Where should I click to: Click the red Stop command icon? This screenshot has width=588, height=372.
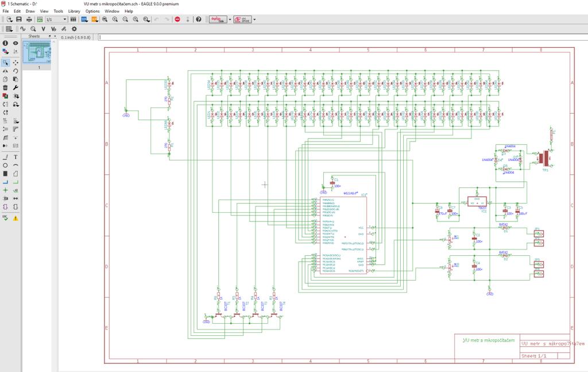click(177, 19)
